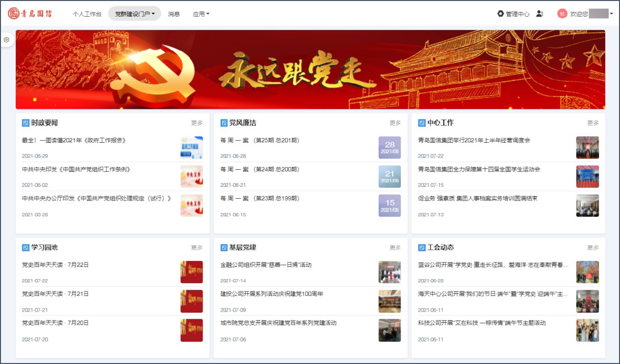
Task: Click thumbnail beside 上半年经营调度会 article
Action: pos(588,148)
